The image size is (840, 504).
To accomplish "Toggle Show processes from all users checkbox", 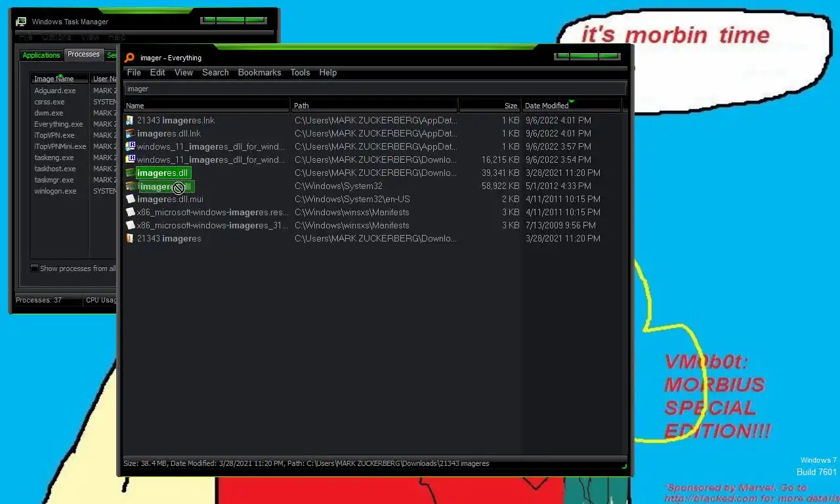I will click(35, 268).
